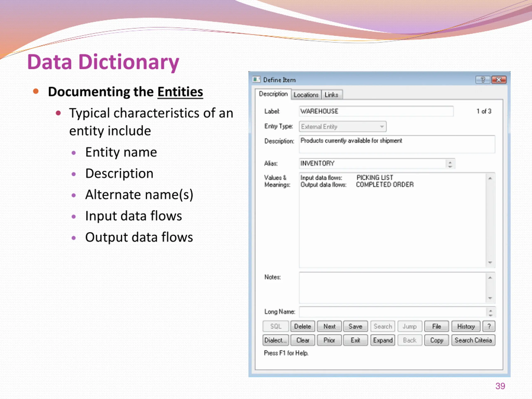Click the Expand button
532x399 pixels.
click(383, 340)
